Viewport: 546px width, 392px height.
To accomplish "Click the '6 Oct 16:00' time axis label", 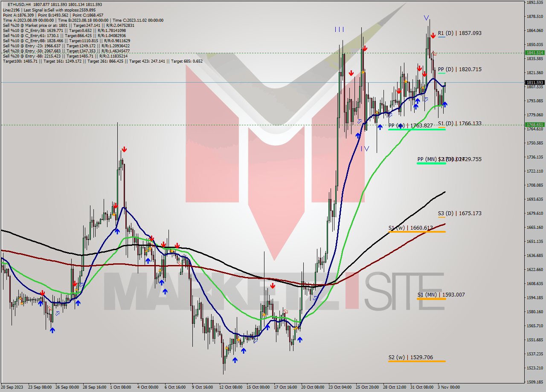I will coord(175,387).
